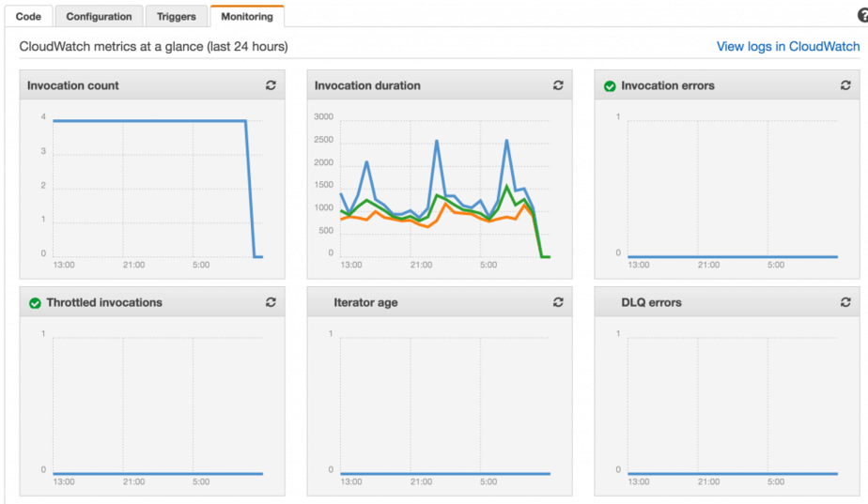
Task: Click the Invocation count panel title
Action: click(x=73, y=85)
